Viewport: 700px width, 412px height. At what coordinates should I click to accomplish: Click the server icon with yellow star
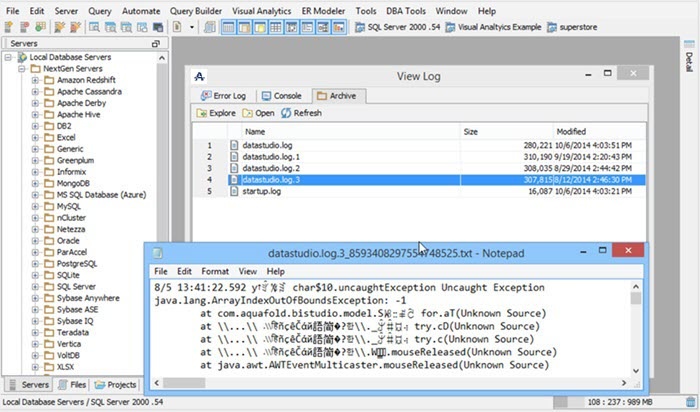[x=8, y=27]
